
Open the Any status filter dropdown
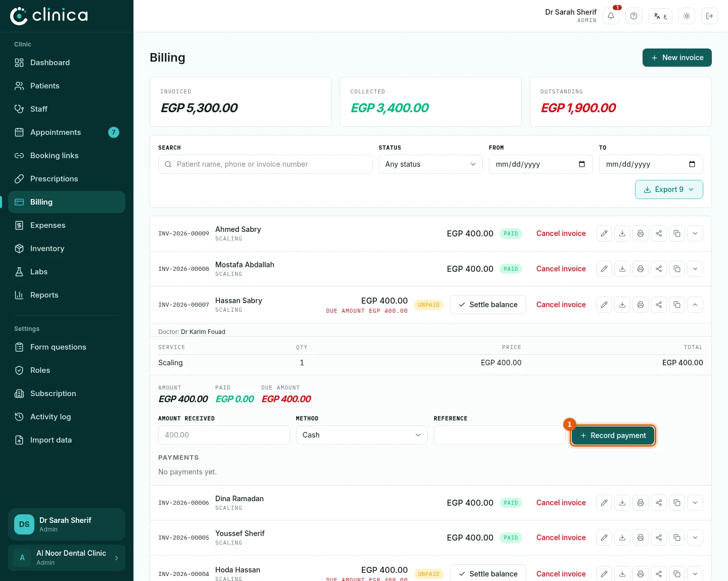coord(431,164)
